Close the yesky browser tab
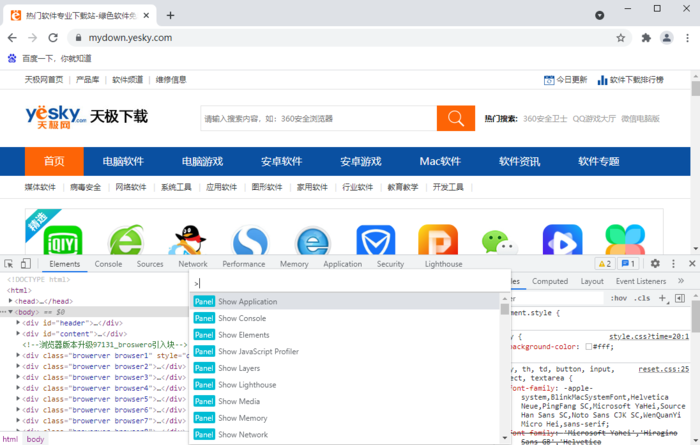Viewport: 700px width, 445px height. (146, 16)
